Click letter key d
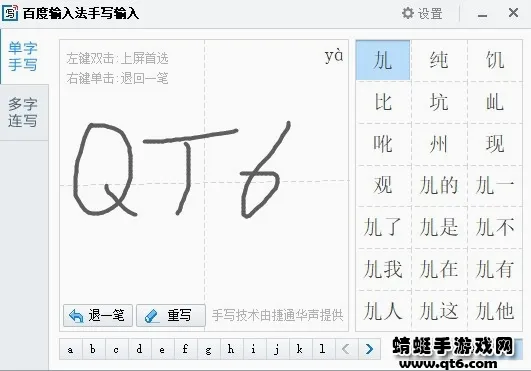531x371 pixels. (x=140, y=349)
